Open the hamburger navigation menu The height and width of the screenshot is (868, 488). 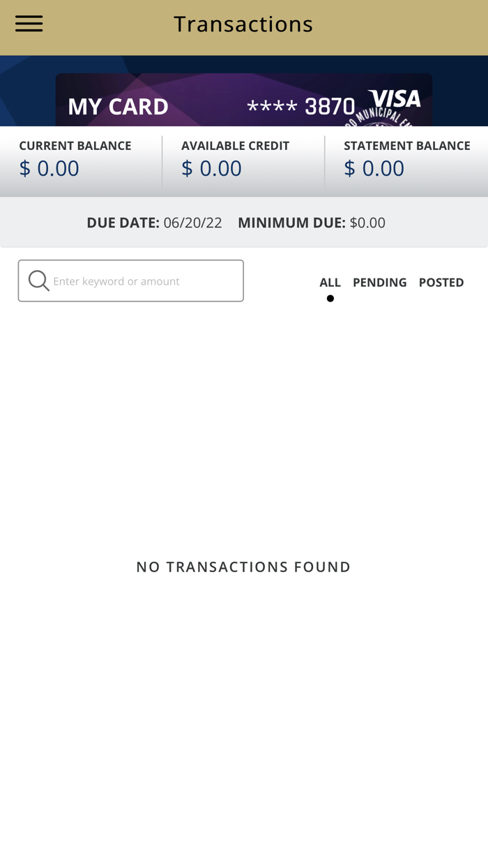click(x=29, y=24)
